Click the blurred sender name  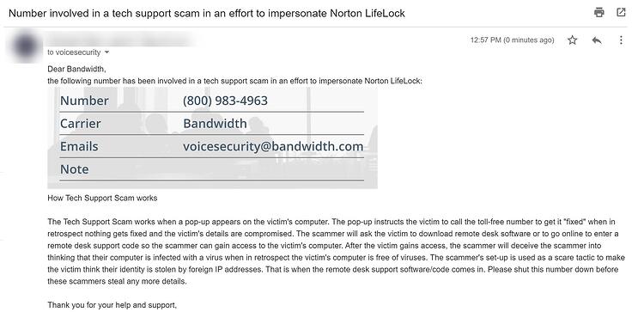[121, 40]
